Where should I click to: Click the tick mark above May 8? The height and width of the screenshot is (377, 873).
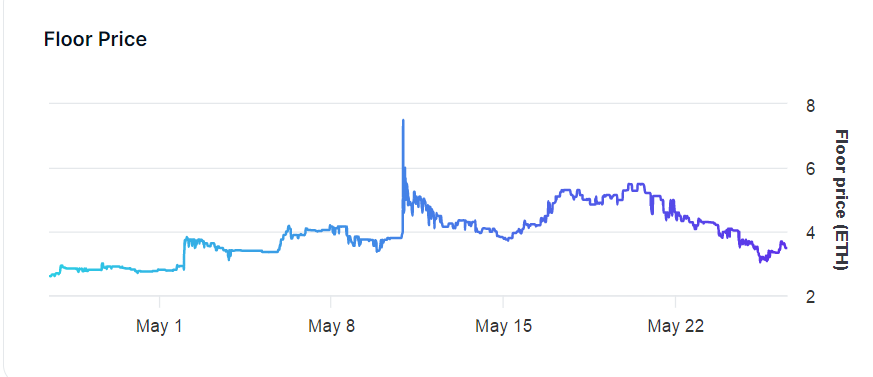pyautogui.click(x=331, y=301)
